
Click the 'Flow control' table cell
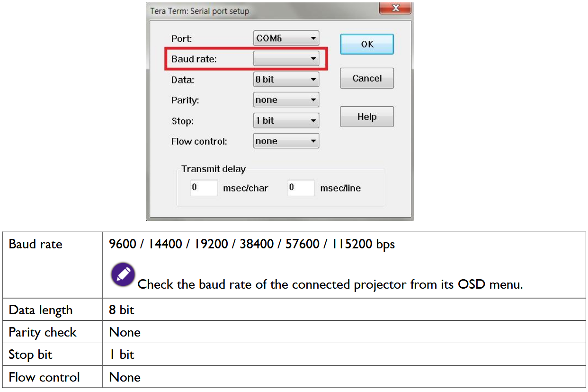point(53,377)
